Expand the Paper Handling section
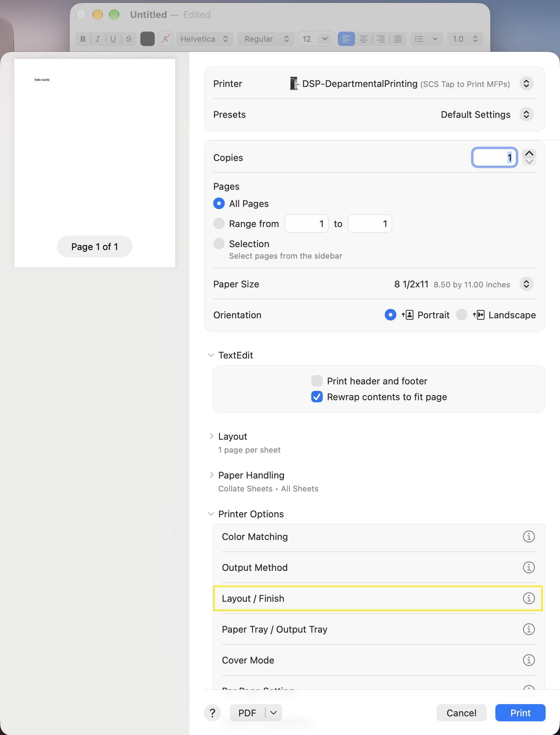 coord(211,475)
